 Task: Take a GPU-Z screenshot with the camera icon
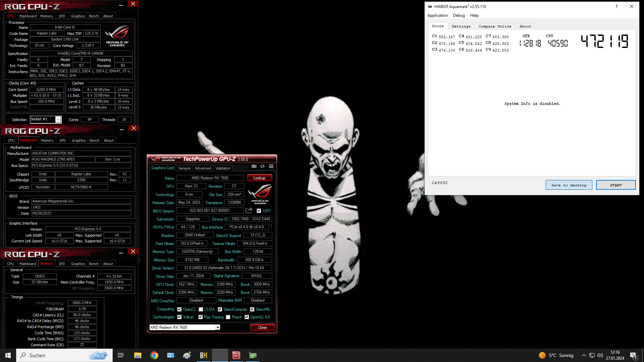coord(254,166)
